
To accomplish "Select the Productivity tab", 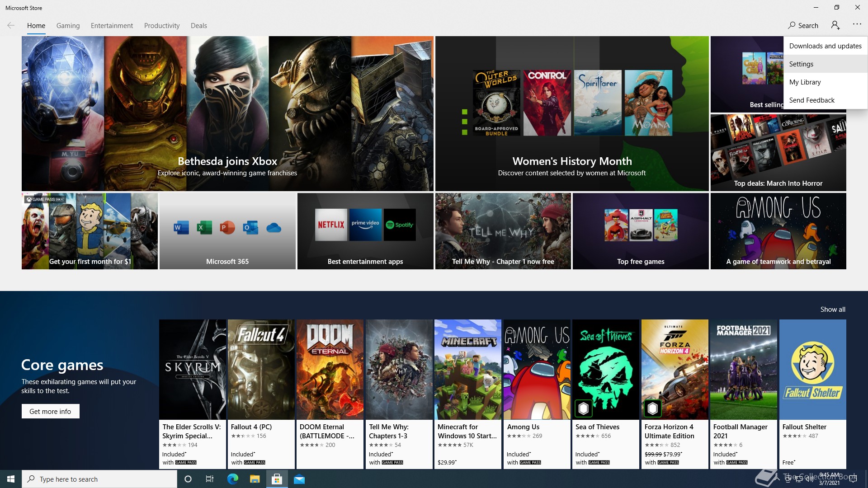I will 162,26.
